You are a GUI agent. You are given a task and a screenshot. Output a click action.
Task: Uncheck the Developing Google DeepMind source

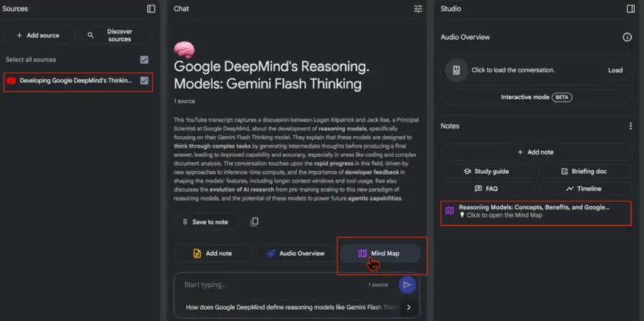coord(144,81)
